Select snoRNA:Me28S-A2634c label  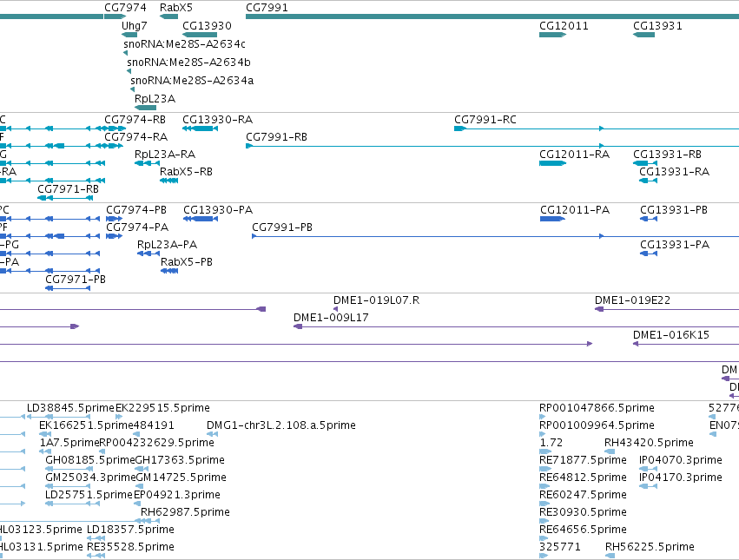click(184, 43)
